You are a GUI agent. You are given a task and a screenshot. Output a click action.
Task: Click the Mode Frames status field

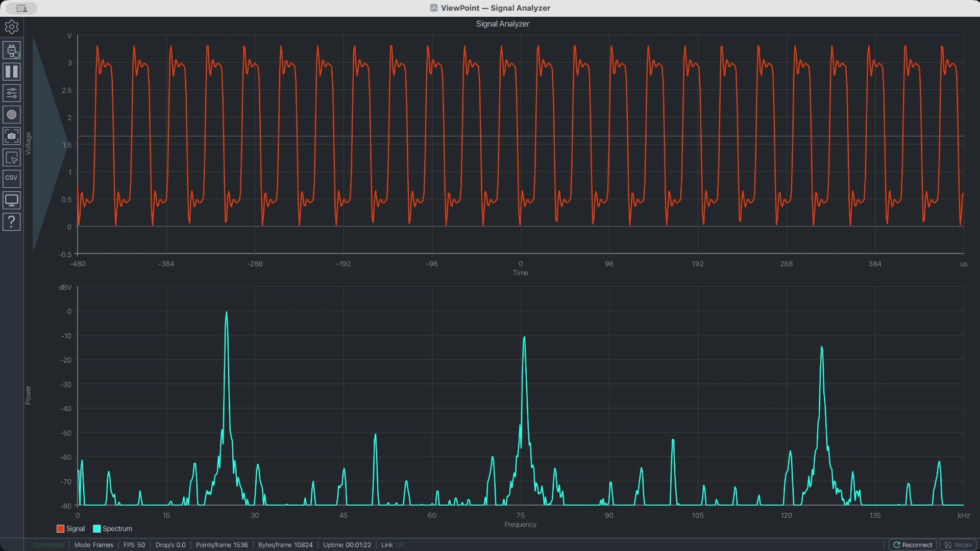[94, 545]
